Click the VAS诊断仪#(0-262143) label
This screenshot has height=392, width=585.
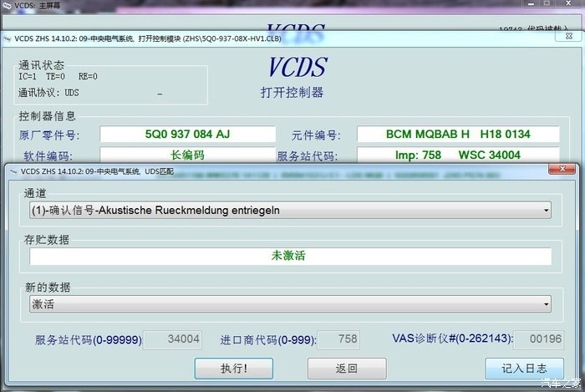[x=453, y=339]
